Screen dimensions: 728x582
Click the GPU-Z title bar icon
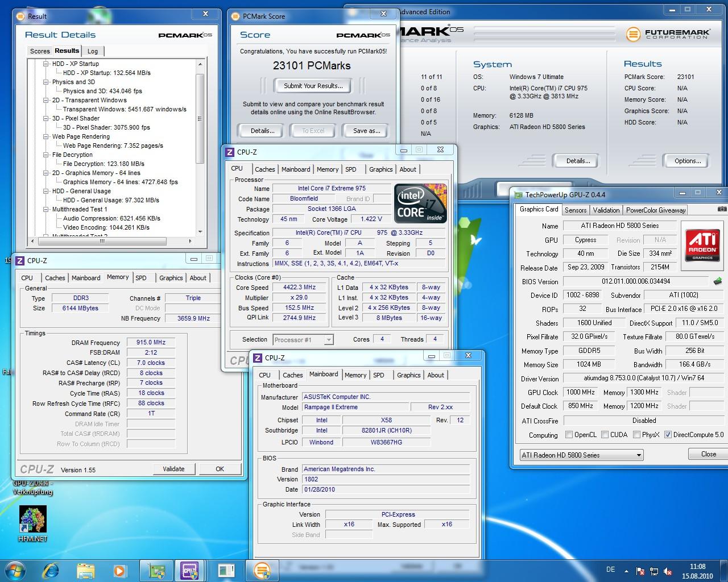[518, 194]
